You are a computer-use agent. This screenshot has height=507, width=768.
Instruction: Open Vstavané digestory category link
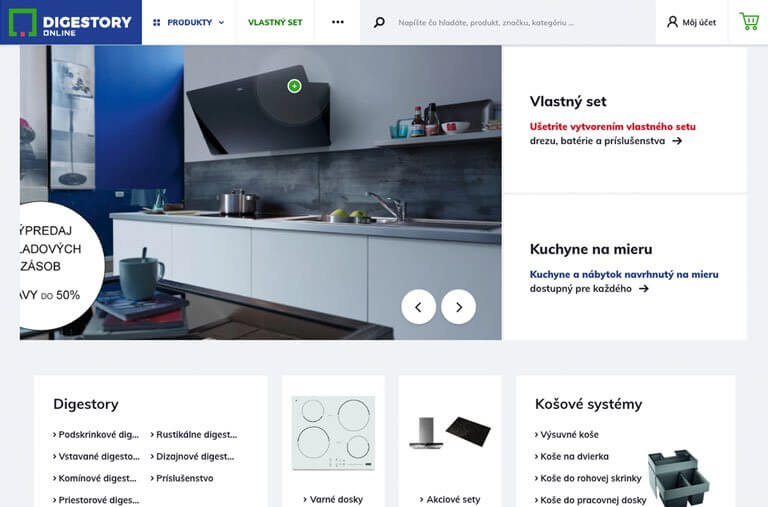point(96,457)
